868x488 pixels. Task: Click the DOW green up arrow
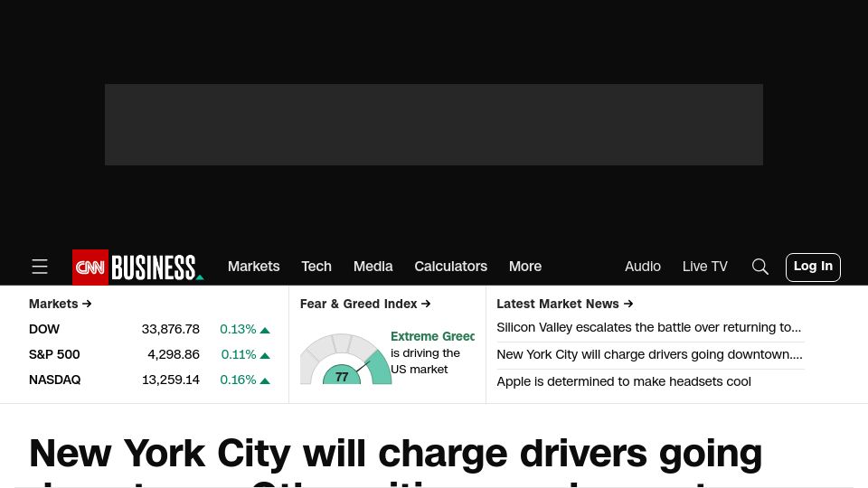pyautogui.click(x=265, y=331)
